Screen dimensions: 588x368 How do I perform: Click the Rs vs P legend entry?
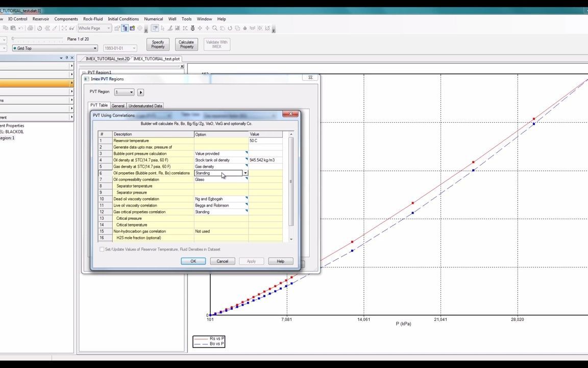click(209, 338)
